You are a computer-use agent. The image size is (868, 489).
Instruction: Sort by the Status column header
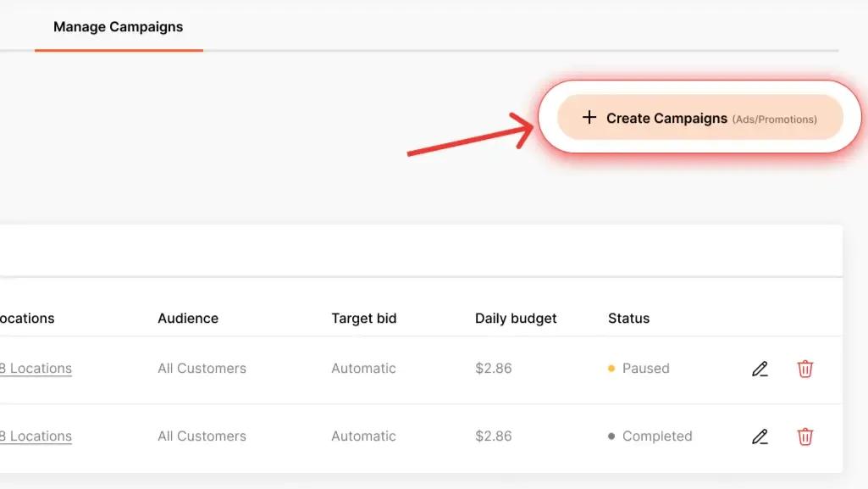pos(629,318)
